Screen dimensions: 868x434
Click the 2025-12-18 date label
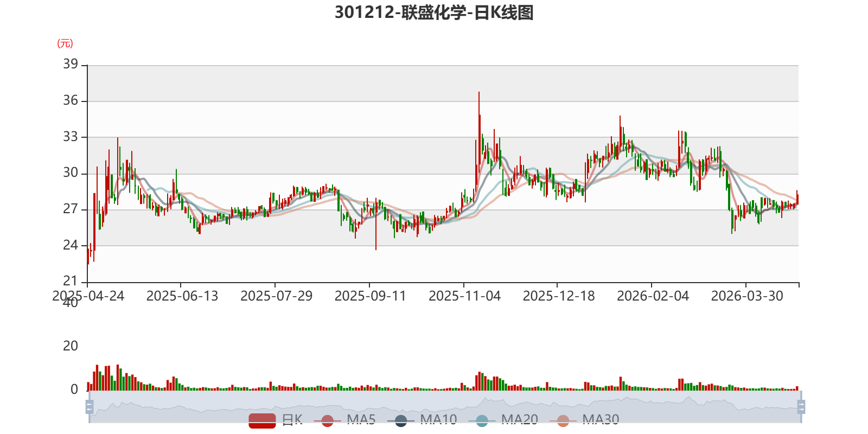click(559, 296)
